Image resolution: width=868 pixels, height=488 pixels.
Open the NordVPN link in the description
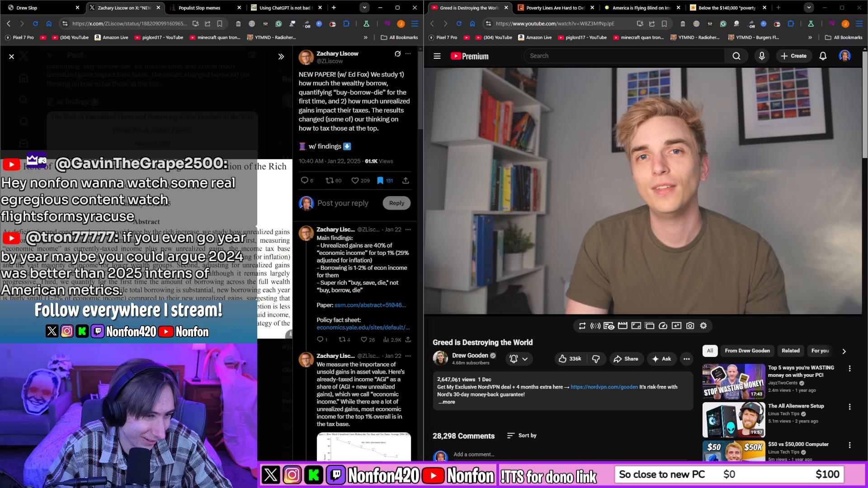pos(604,387)
